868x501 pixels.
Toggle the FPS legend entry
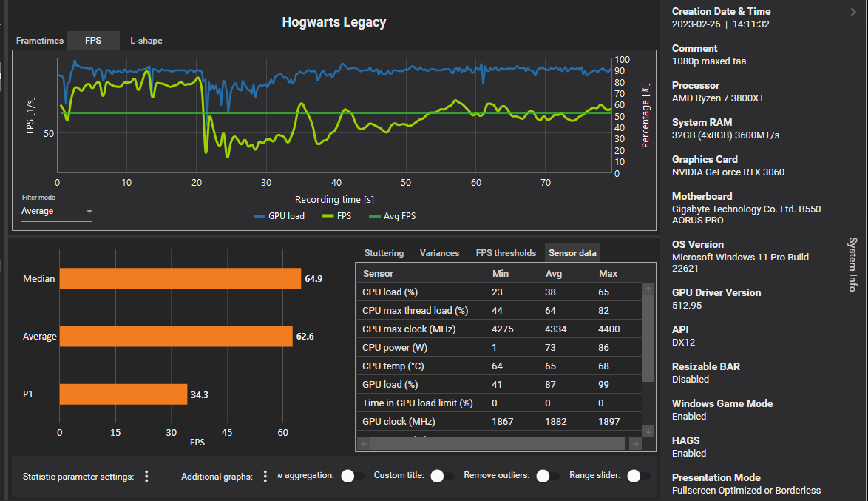pos(336,216)
